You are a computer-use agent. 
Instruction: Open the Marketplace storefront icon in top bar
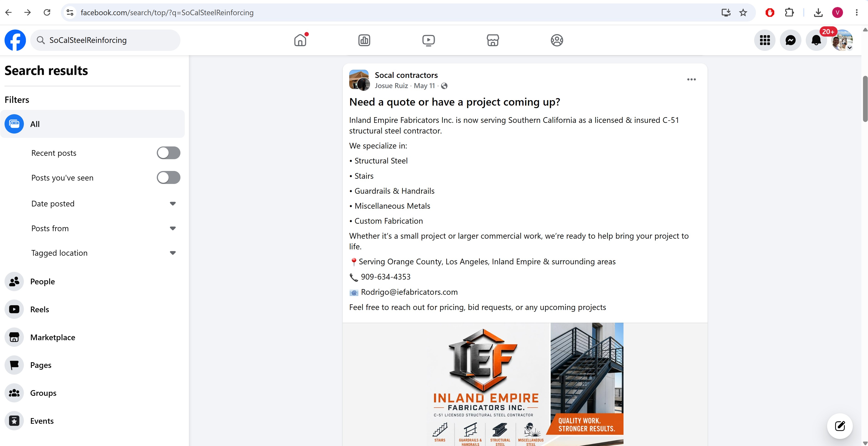coord(493,40)
